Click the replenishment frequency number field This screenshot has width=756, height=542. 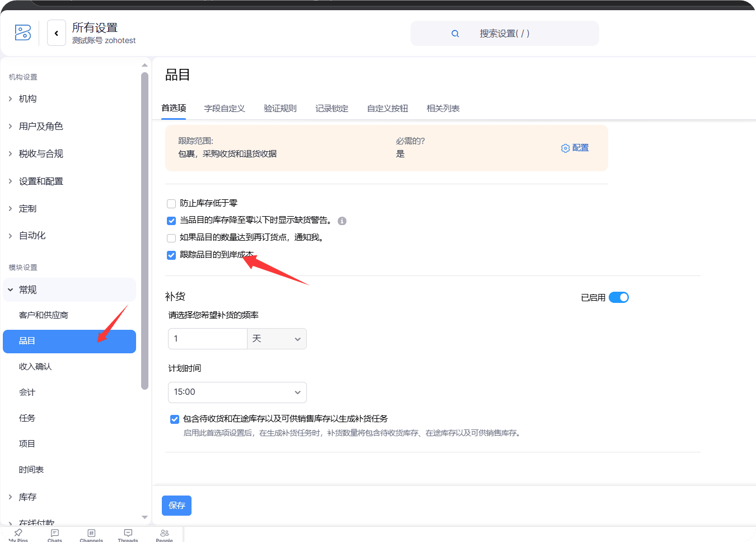tap(208, 339)
